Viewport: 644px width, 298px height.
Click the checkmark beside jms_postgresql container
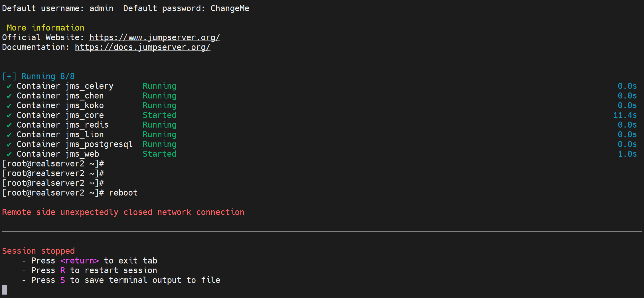coord(9,144)
